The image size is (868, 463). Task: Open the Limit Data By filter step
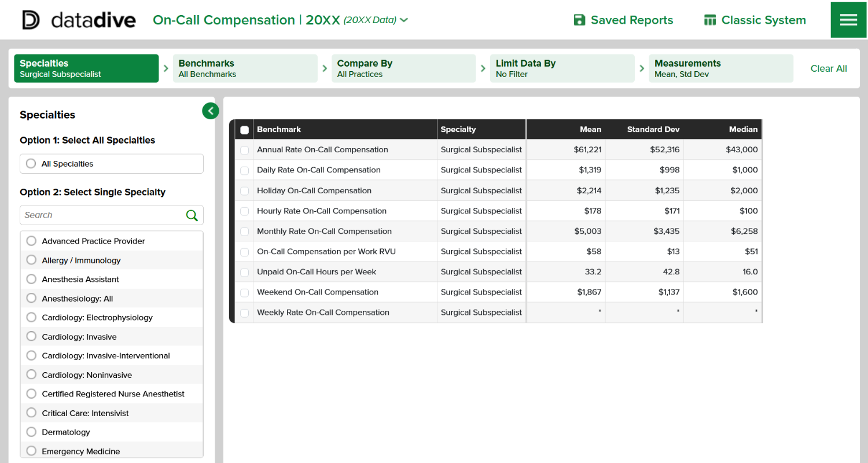point(562,68)
